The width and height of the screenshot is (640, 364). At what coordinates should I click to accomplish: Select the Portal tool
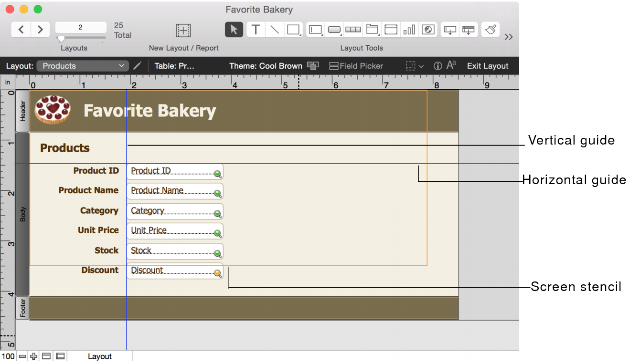(391, 30)
